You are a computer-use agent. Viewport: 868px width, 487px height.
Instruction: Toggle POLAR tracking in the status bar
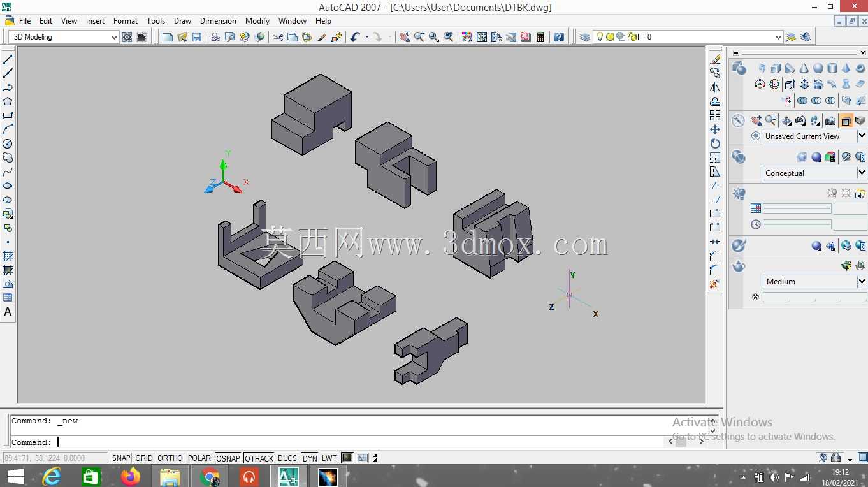coord(199,458)
